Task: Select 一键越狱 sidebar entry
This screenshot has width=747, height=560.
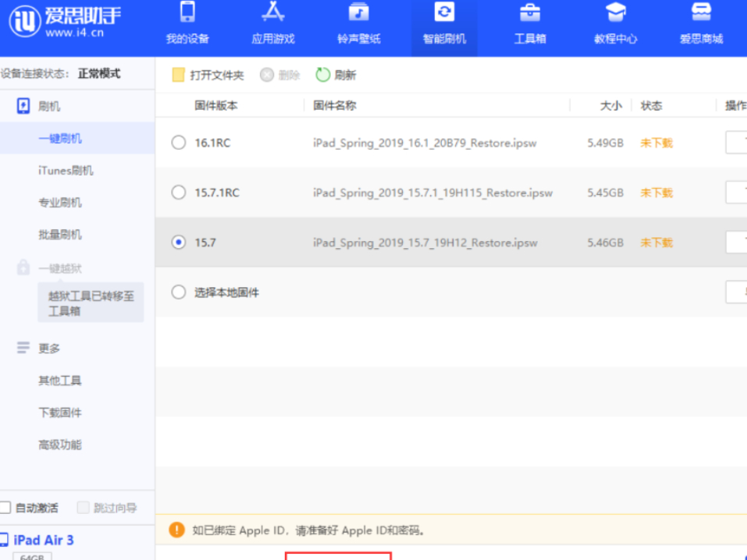Action: click(60, 268)
